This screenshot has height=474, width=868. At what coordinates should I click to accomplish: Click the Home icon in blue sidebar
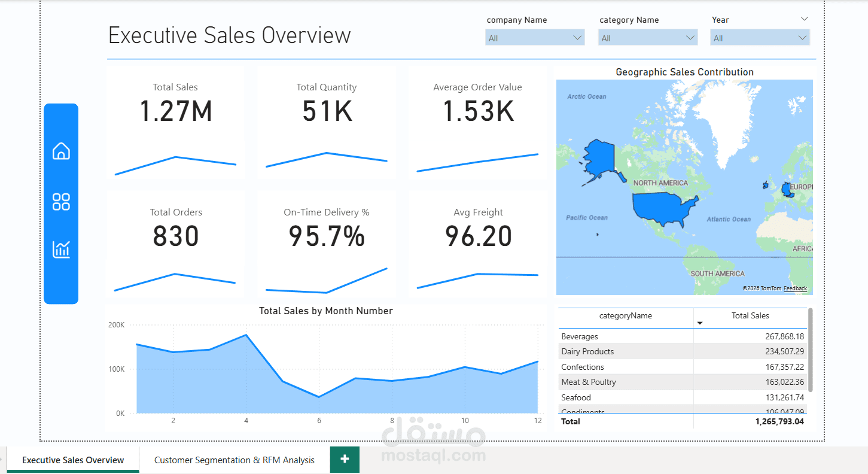(x=61, y=151)
